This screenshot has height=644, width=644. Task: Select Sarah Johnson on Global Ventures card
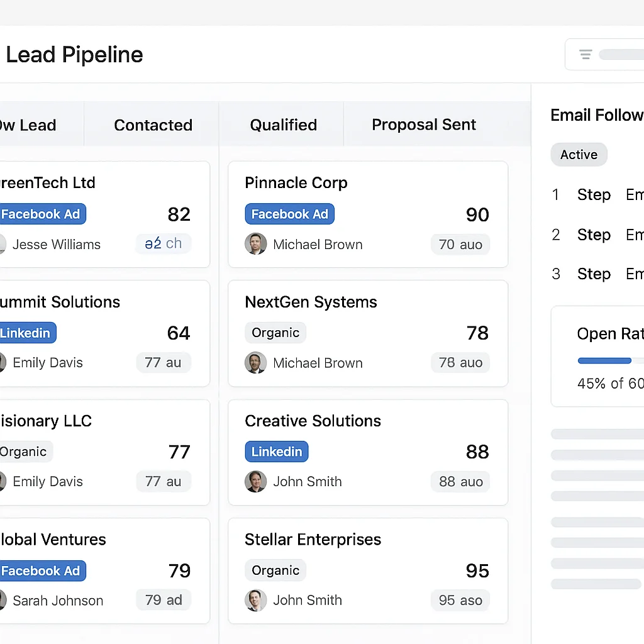(x=58, y=601)
